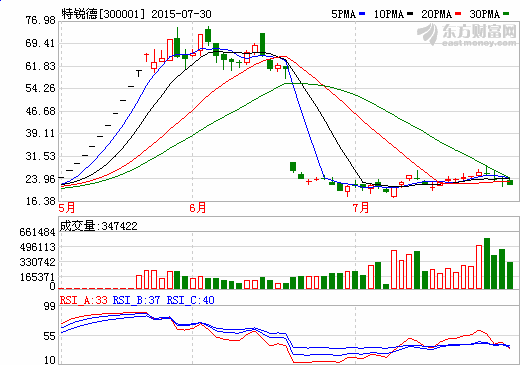The height and width of the screenshot is (365, 520).
Task: Click the 54.26 price axis label
Action: tap(40, 88)
